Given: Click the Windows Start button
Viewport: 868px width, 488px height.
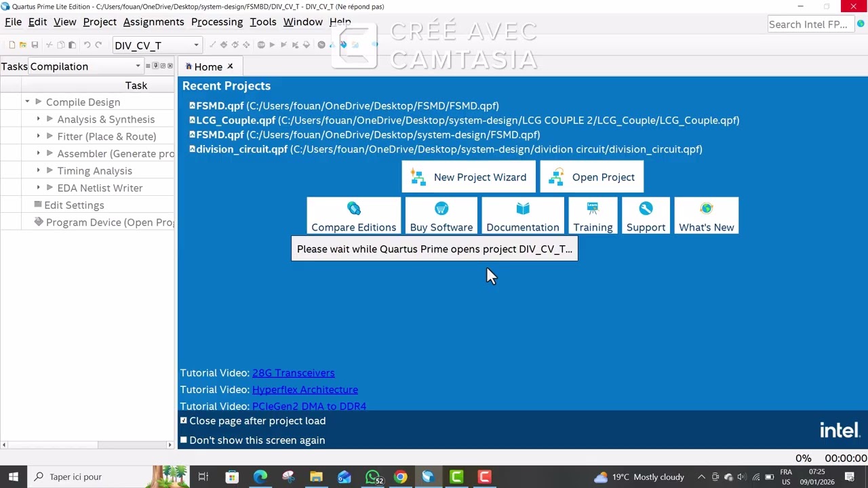Looking at the screenshot, I should 13,476.
